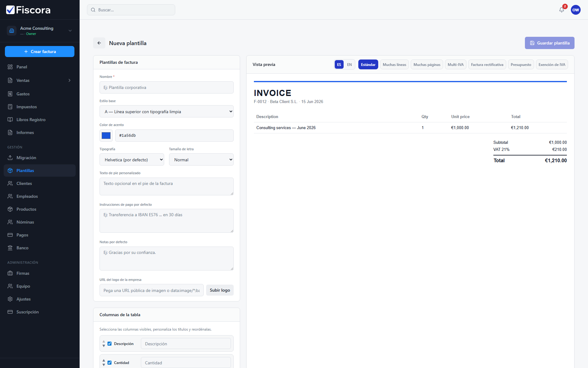Open the Estilo base dropdown

point(166,112)
